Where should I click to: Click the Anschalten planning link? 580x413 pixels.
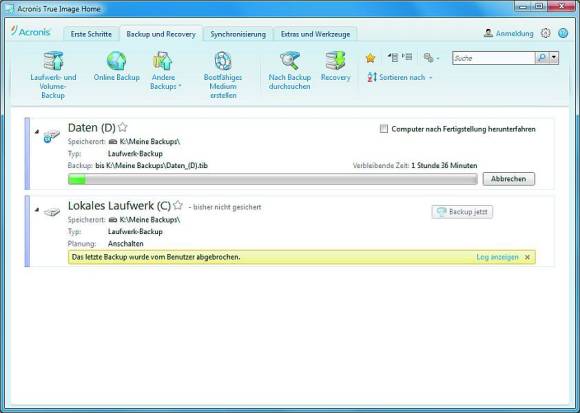point(126,244)
